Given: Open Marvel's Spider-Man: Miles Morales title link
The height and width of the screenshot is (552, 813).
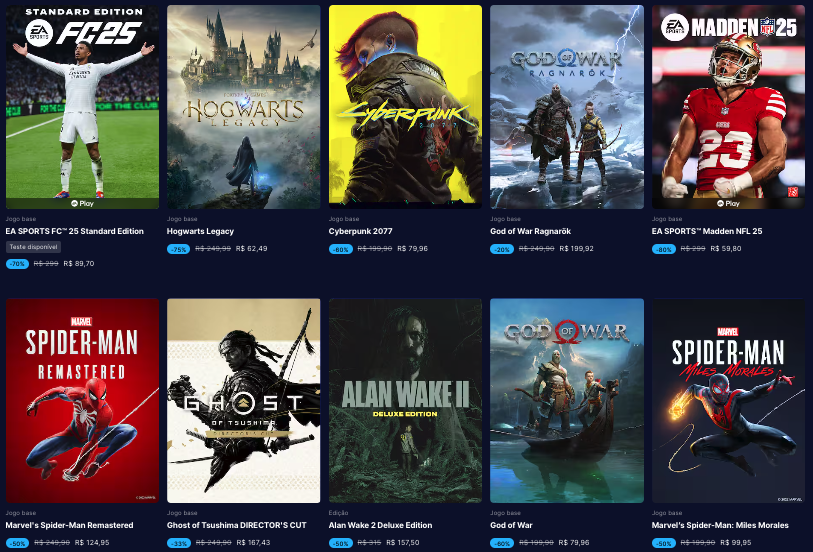Looking at the screenshot, I should pyautogui.click(x=720, y=525).
